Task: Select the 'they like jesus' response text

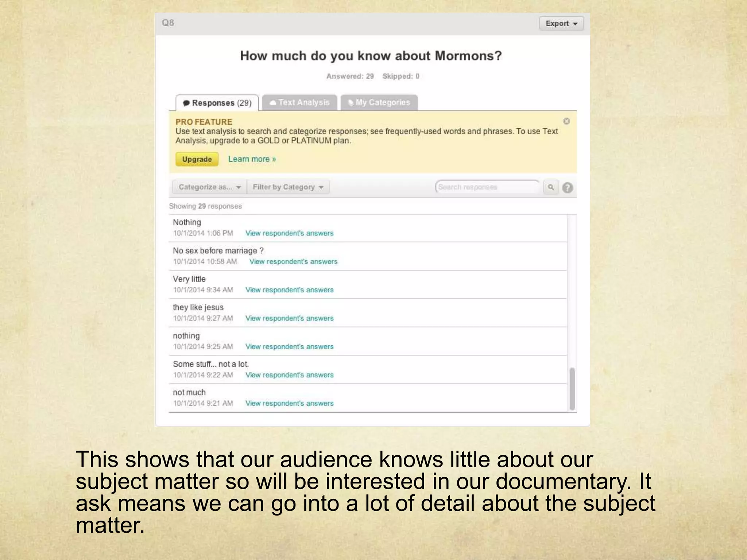Action: (x=198, y=308)
